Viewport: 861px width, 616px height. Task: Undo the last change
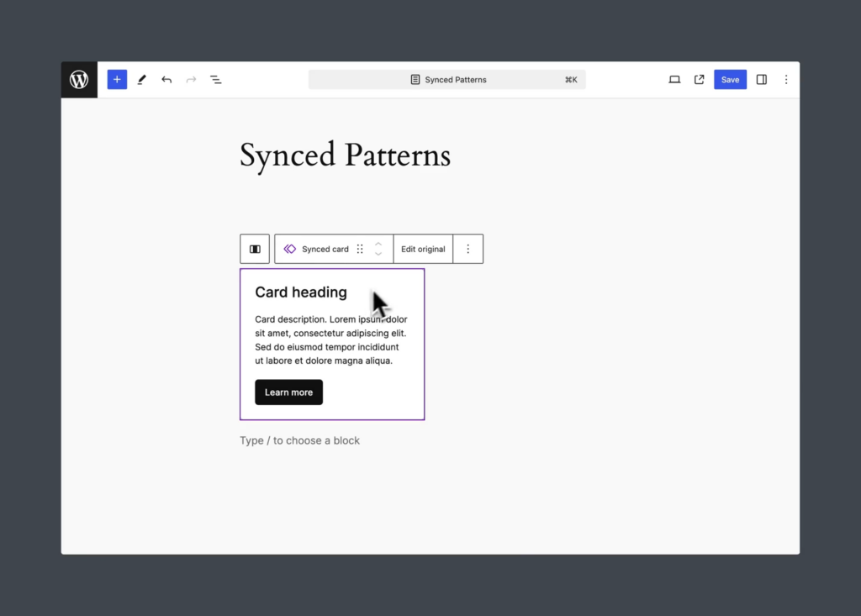tap(166, 79)
